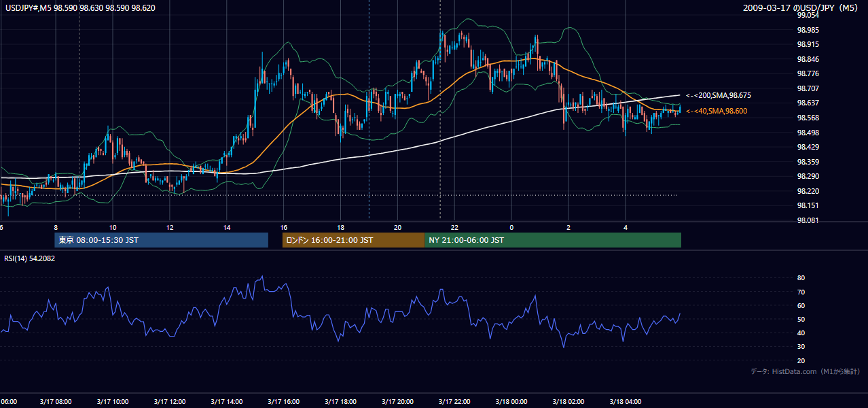Click the ロンドン 16:00-21:00 JST session bar

353,240
